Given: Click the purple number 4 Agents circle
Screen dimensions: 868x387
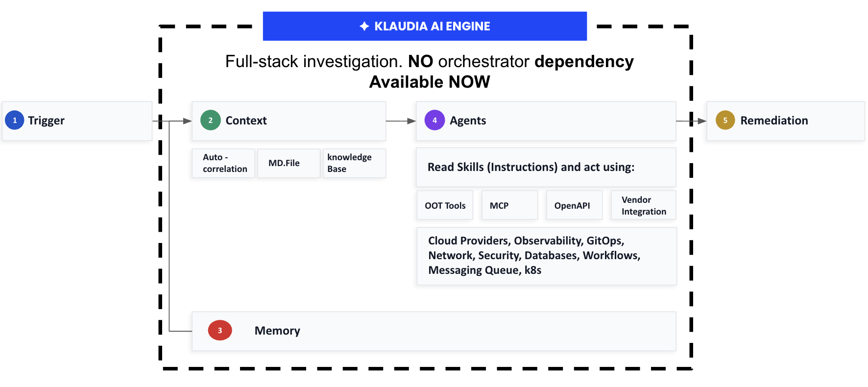Looking at the screenshot, I should [x=434, y=120].
